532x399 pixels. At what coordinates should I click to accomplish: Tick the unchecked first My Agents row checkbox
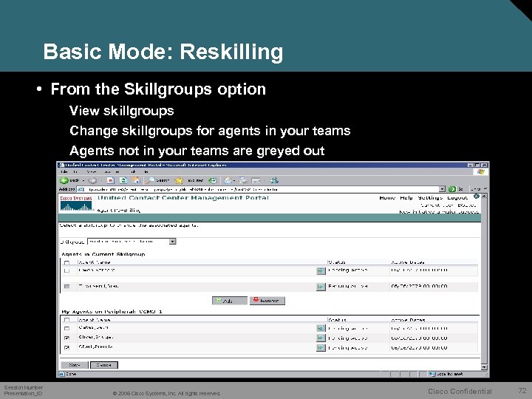pyautogui.click(x=66, y=328)
